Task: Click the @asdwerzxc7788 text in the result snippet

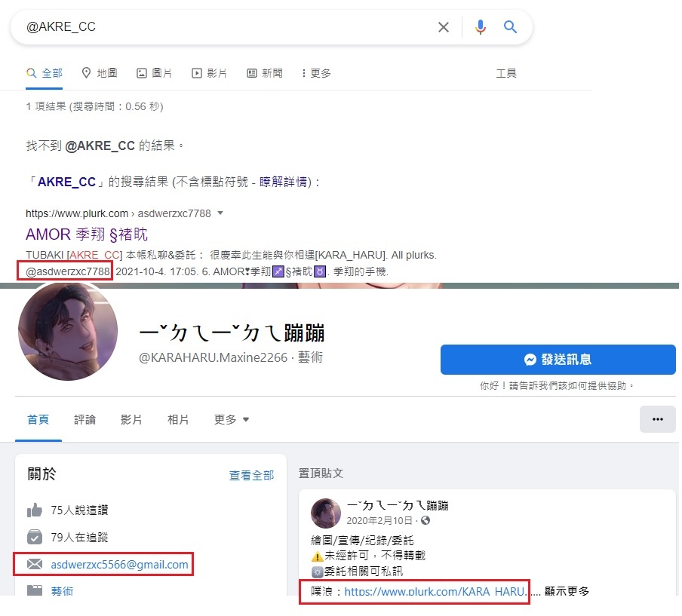Action: click(x=67, y=271)
